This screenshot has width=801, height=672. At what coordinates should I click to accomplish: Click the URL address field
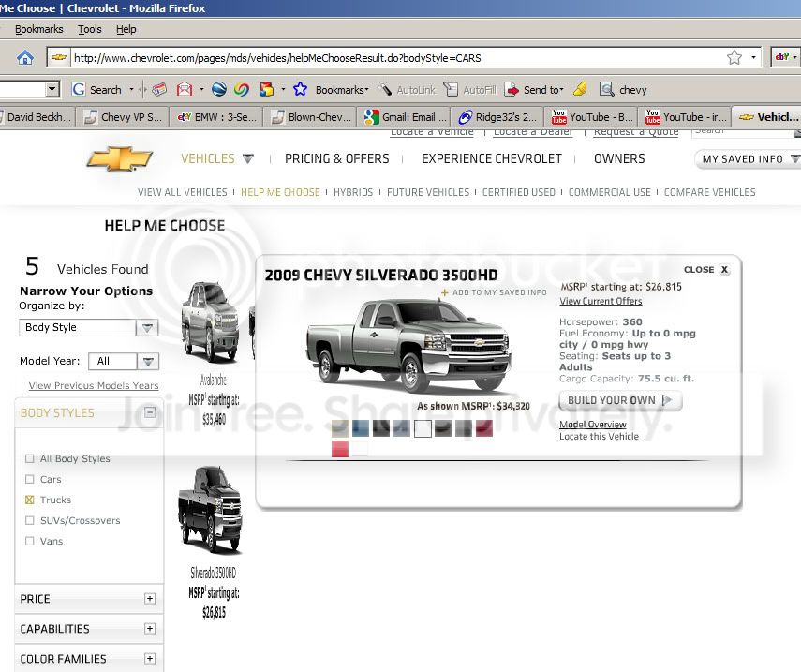point(398,58)
